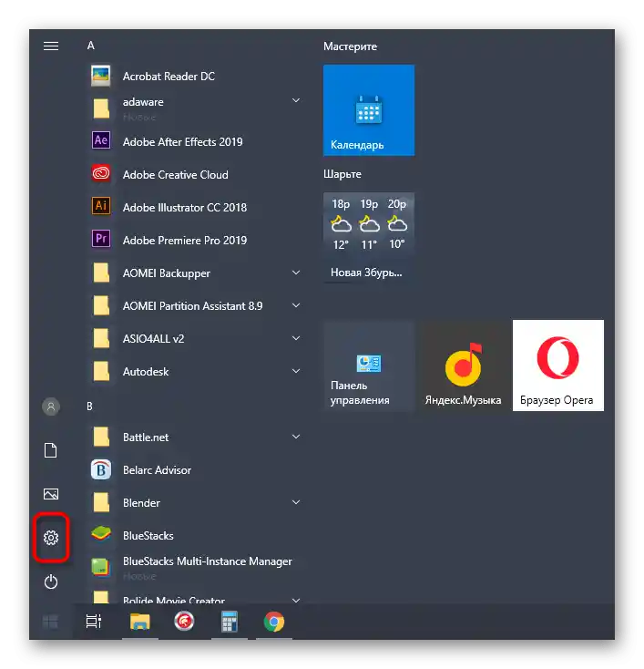Open the red swirl app on taskbar
Image resolution: width=644 pixels, height=669 pixels.
(184, 622)
